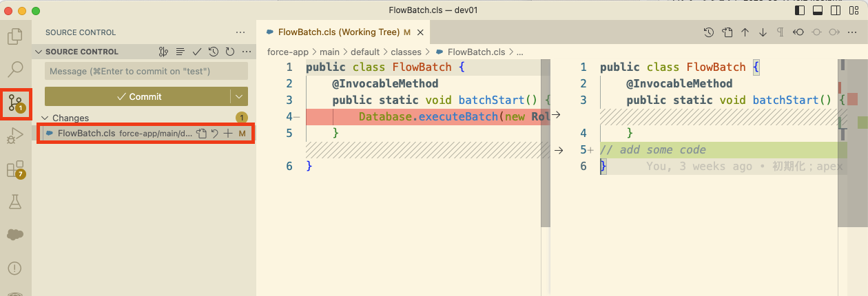Click the history clock icon in editor toolbar
868x296 pixels.
[x=709, y=32]
